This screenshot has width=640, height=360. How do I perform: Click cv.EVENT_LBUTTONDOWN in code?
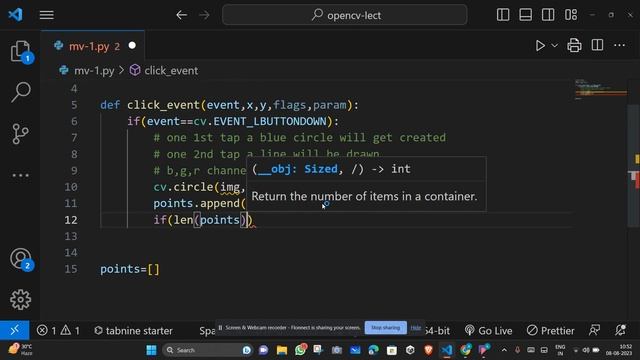(260, 121)
